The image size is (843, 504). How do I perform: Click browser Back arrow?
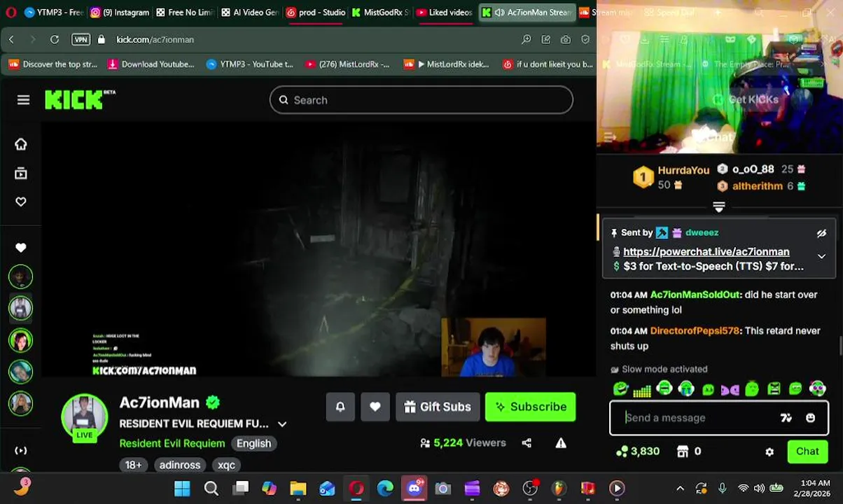point(11,39)
